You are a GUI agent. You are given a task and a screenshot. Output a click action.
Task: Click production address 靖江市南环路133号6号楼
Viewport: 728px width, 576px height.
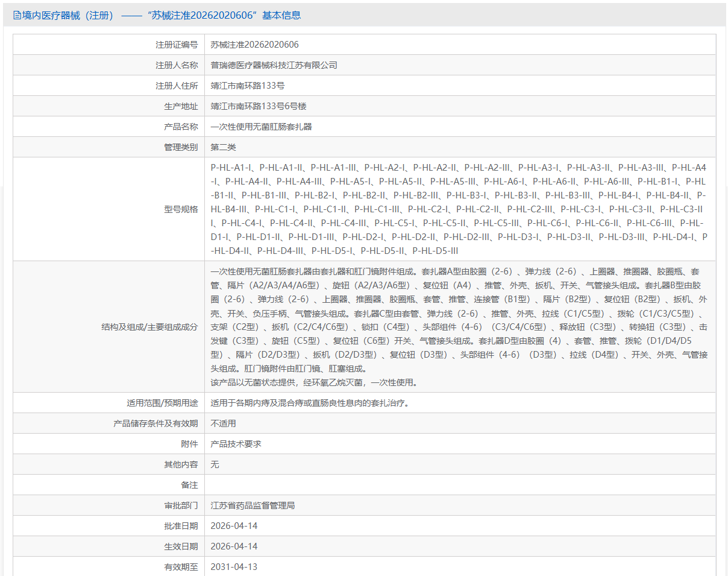pos(259,106)
